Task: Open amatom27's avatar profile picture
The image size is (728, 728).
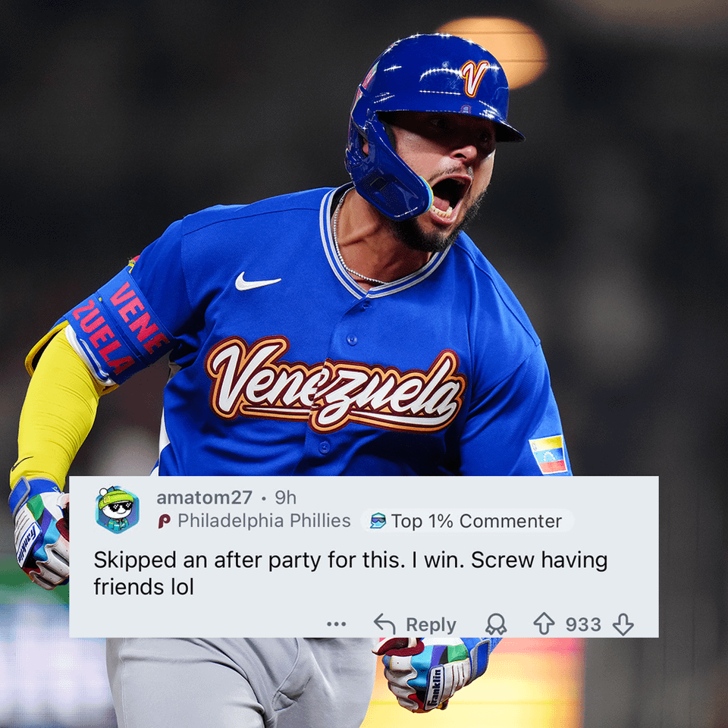Action: coord(118,510)
